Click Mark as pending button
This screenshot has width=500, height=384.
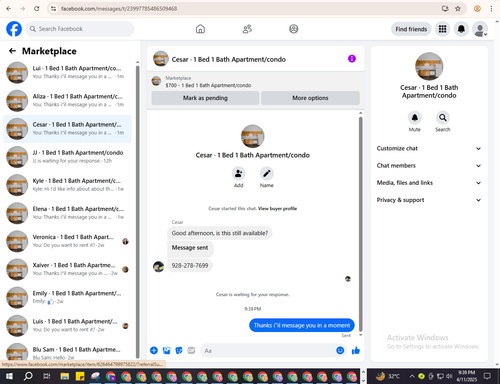tap(205, 98)
